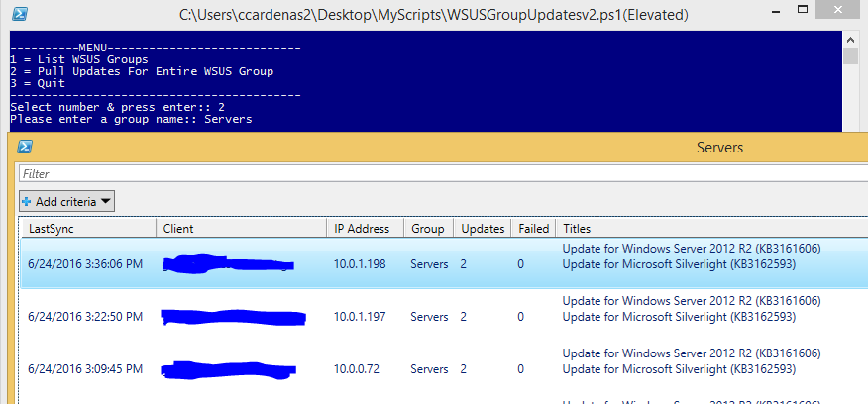868x404 pixels.
Task: Click Silverlight KB3162593 title in 10.0.0.72 row
Action: tap(679, 369)
